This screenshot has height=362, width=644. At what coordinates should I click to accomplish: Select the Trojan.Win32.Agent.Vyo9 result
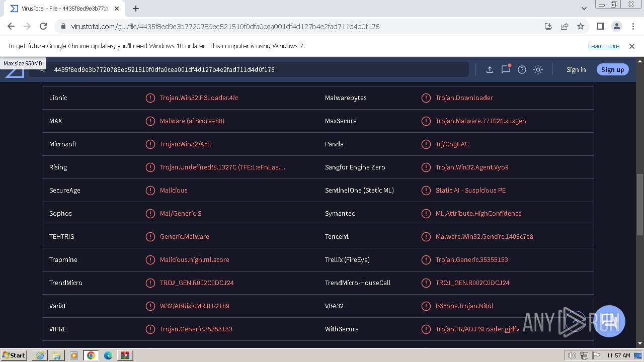[472, 167]
